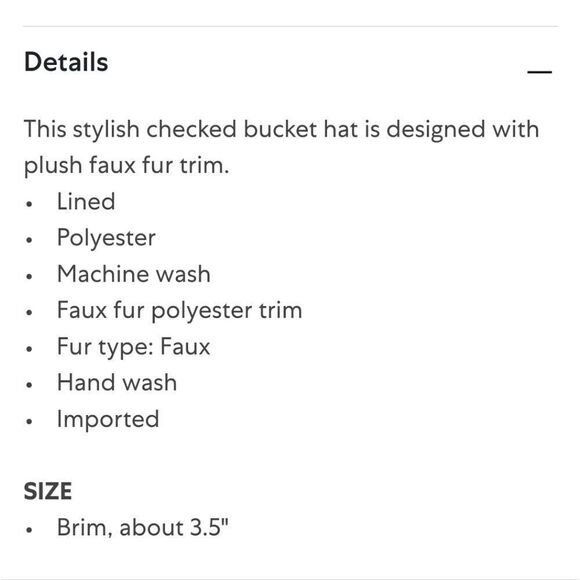Click the Imported bullet item
This screenshot has width=580, height=580.
(x=108, y=419)
